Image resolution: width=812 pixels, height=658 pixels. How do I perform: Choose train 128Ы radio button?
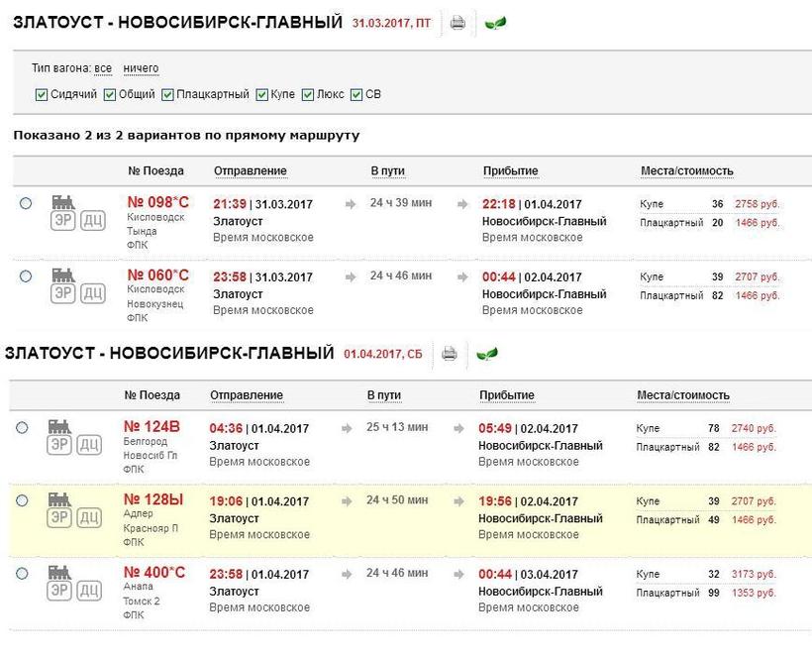click(22, 500)
